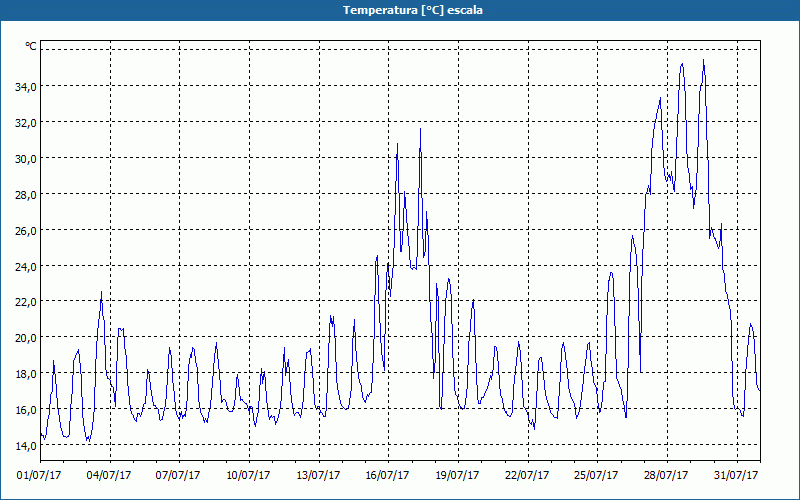
Task: Click the 04/07/17 date label
Action: point(109,476)
